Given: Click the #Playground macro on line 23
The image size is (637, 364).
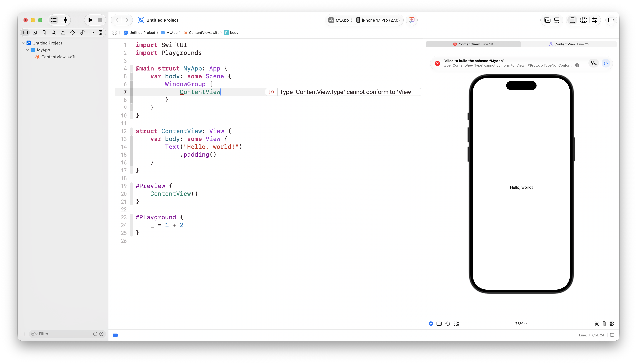Looking at the screenshot, I should coord(156,217).
